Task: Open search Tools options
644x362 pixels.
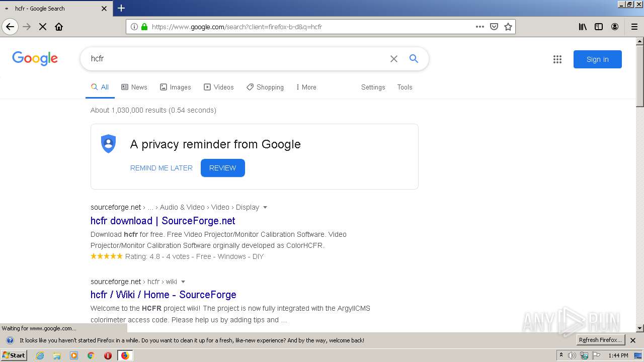Action: tap(405, 87)
